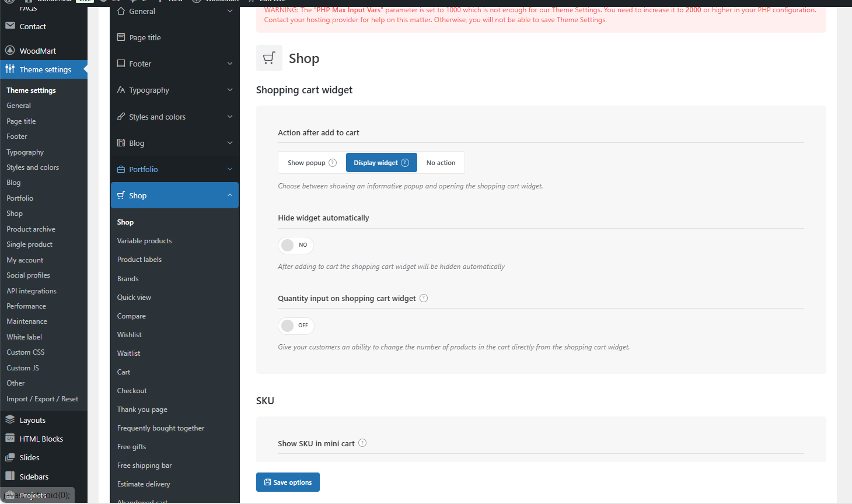This screenshot has height=504, width=852.
Task: Open the Page title settings panel
Action: pyautogui.click(x=145, y=37)
